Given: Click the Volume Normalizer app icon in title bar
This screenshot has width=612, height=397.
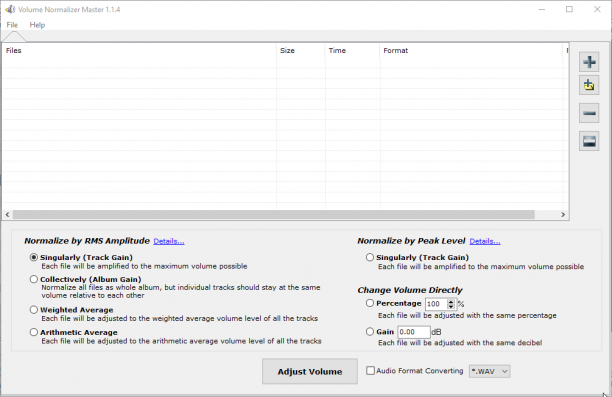Looking at the screenshot, I should [10, 9].
